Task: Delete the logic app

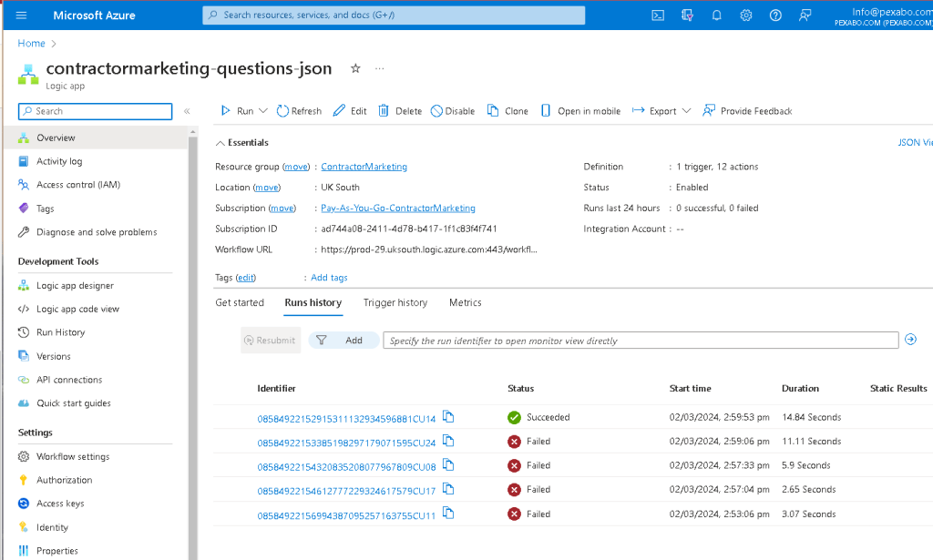Action: 401,111
